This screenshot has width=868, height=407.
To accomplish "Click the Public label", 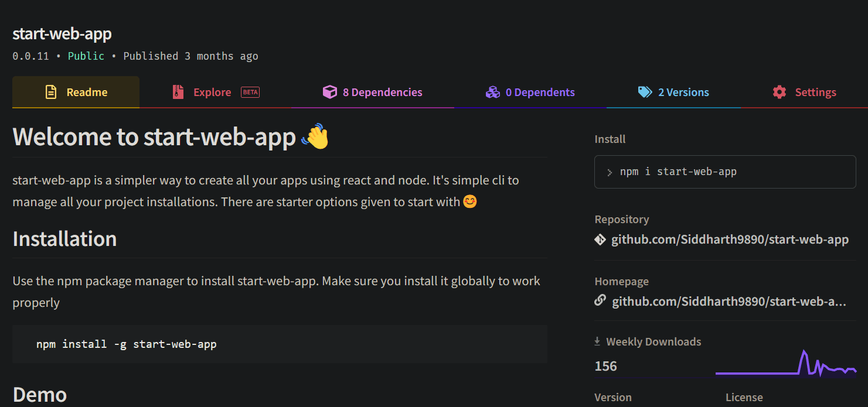I will (x=86, y=56).
